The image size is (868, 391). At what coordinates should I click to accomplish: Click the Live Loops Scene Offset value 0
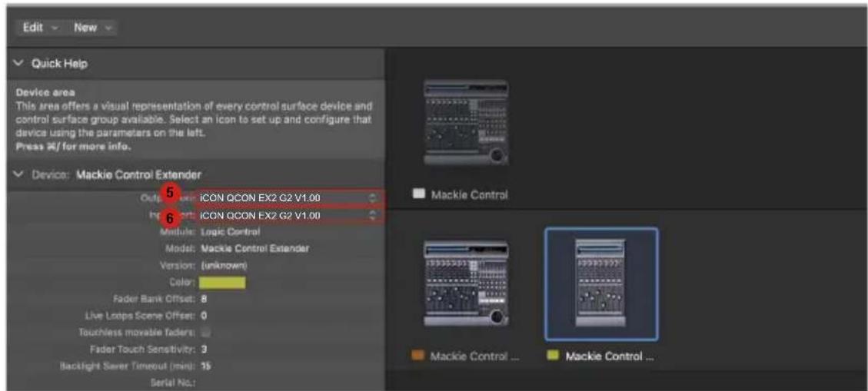[x=203, y=316]
